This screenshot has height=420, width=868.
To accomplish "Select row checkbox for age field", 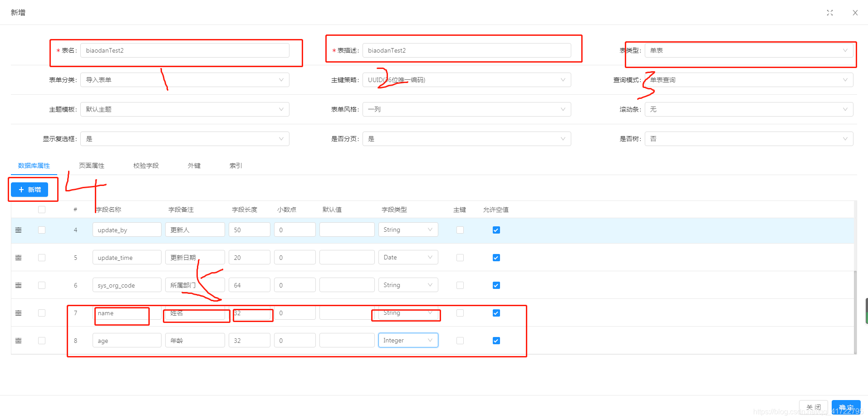I will click(42, 341).
